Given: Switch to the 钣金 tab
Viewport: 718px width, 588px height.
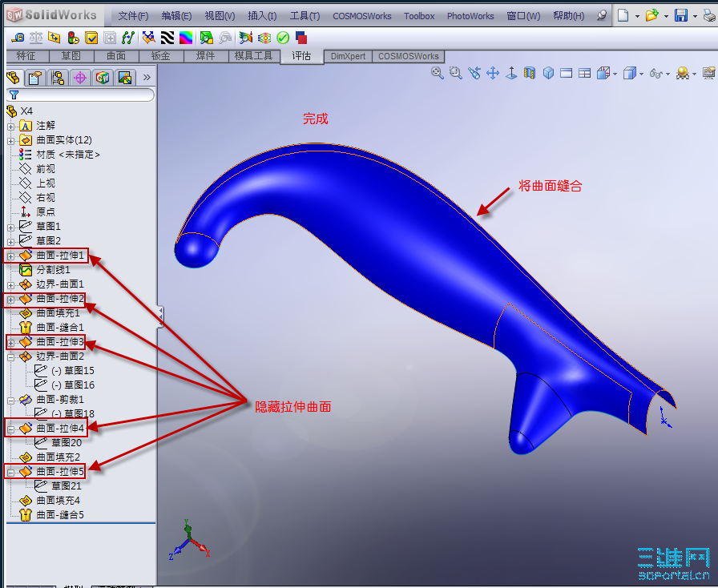Looking at the screenshot, I should point(161,56).
